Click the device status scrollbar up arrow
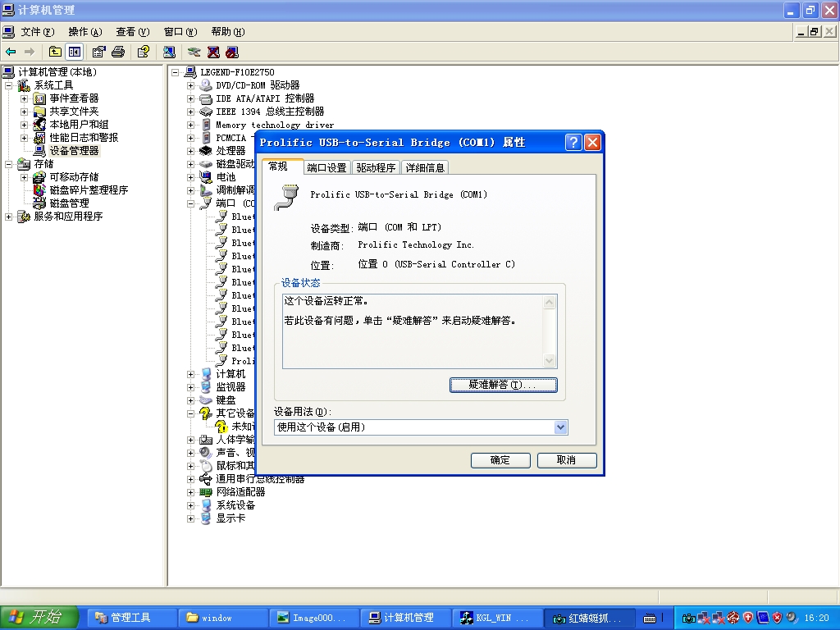The width and height of the screenshot is (840, 630). click(549, 303)
